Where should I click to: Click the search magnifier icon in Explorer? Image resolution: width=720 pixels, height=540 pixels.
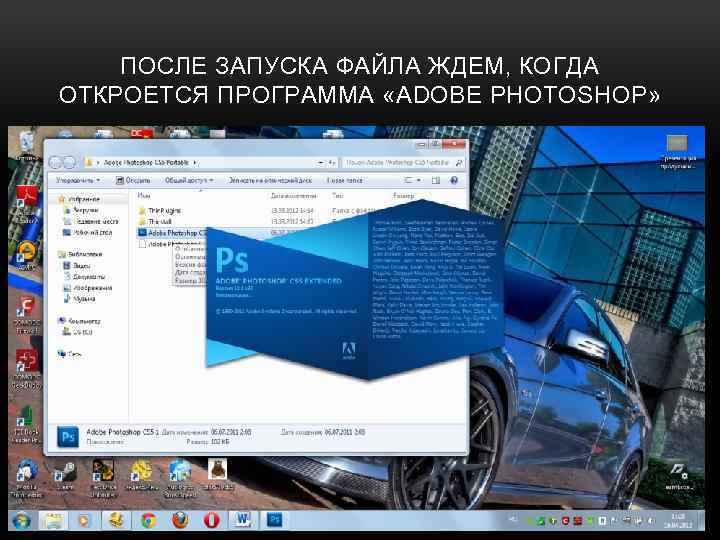point(459,162)
